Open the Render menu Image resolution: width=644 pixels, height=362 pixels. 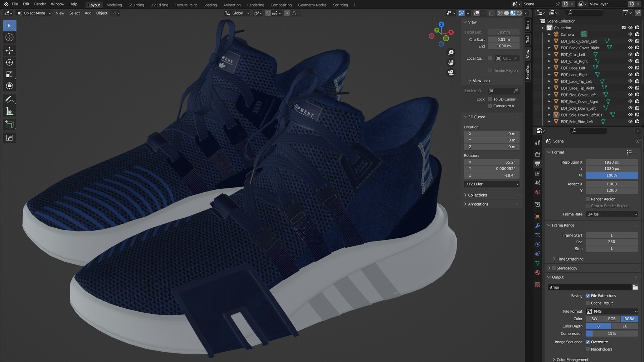tap(40, 4)
